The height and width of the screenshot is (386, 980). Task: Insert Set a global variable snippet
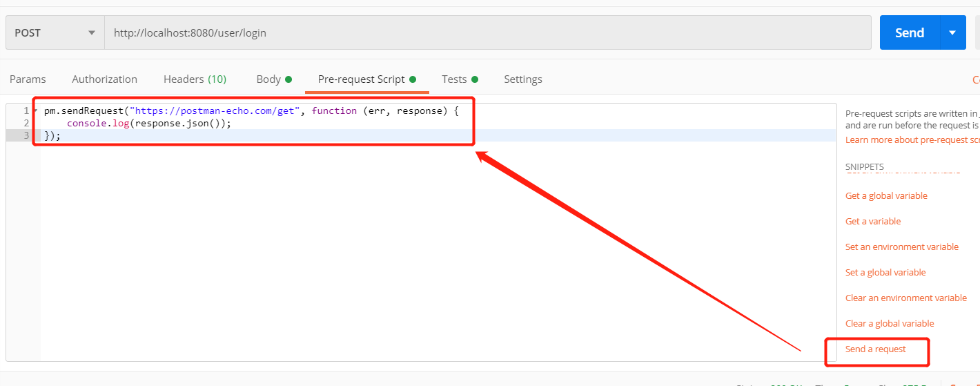click(885, 272)
